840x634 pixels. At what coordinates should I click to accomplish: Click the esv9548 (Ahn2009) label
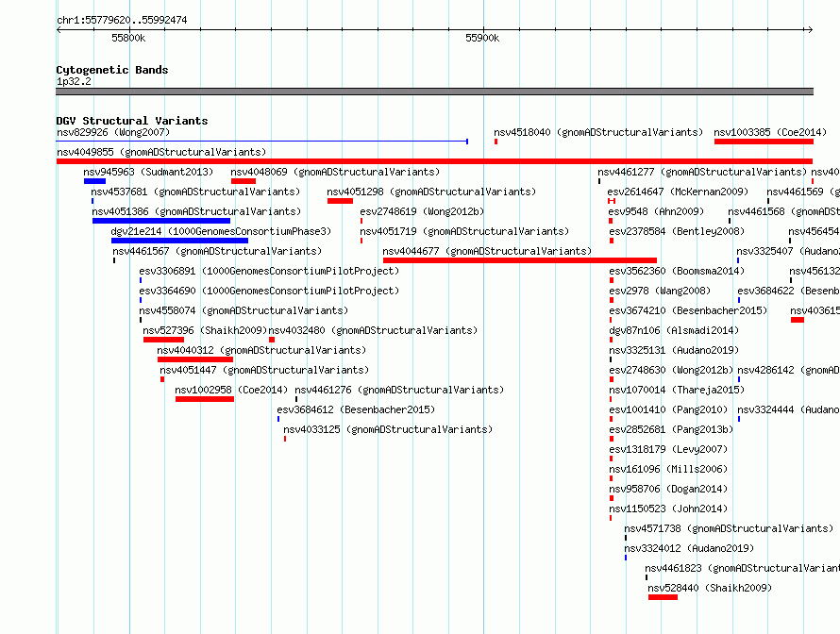click(656, 211)
